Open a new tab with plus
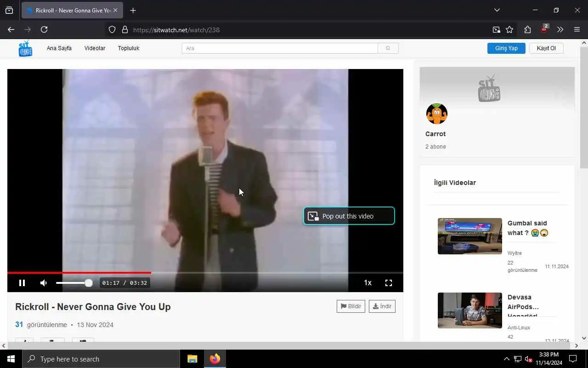The width and height of the screenshot is (588, 368). 133,10
